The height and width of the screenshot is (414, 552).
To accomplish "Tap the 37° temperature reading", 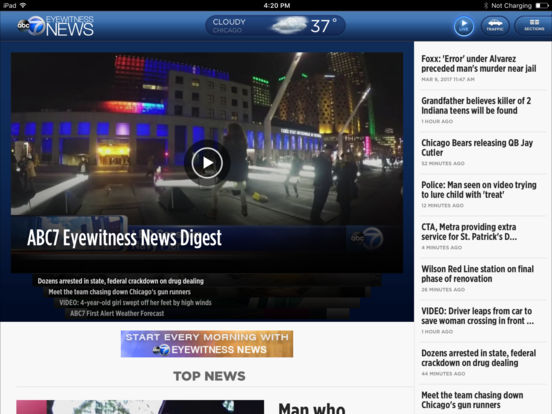I will (324, 26).
